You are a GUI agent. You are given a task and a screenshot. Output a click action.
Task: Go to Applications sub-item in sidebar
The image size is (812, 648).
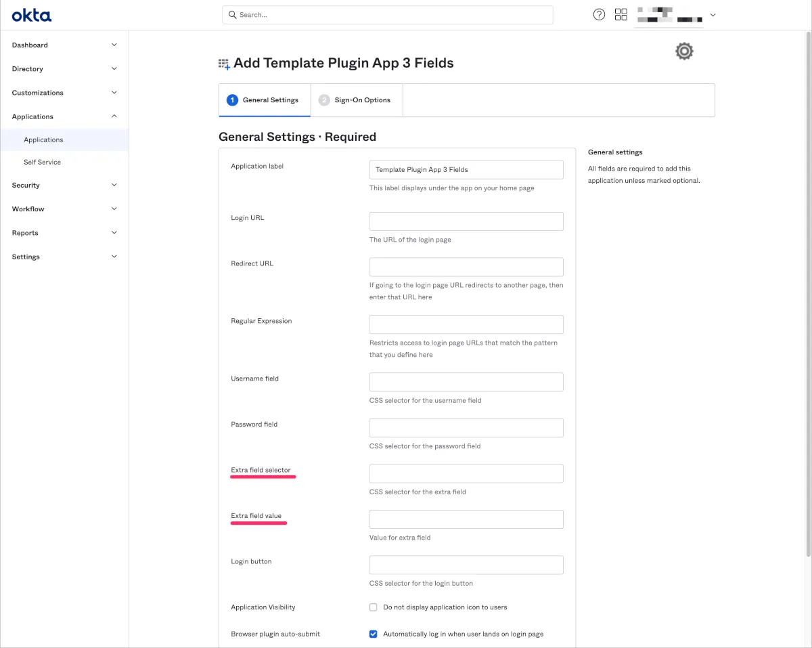[x=43, y=140]
